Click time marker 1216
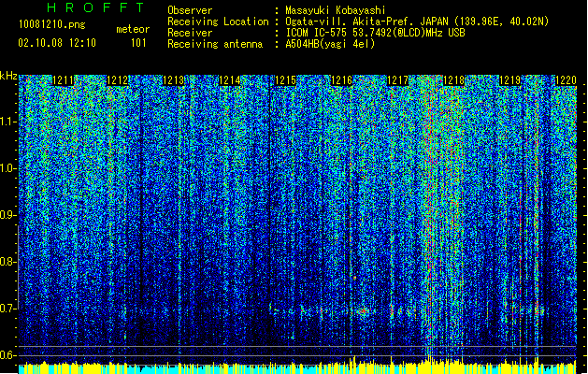The height and width of the screenshot is (374, 588). (x=341, y=80)
